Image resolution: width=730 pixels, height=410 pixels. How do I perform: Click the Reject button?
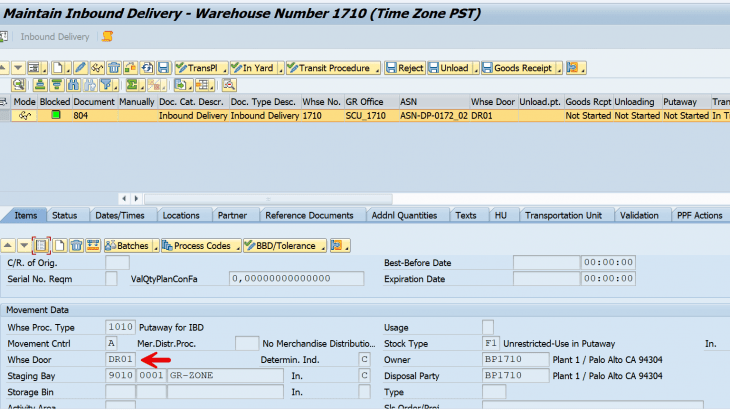coord(405,68)
